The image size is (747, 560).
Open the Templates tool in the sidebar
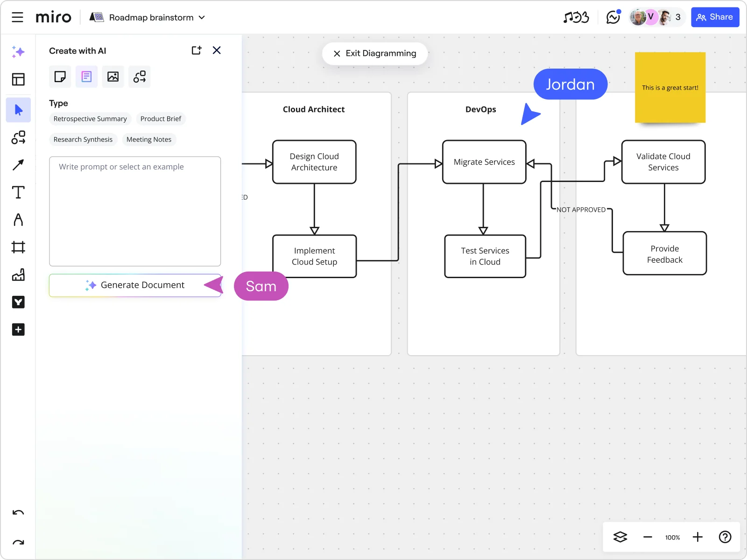18,79
